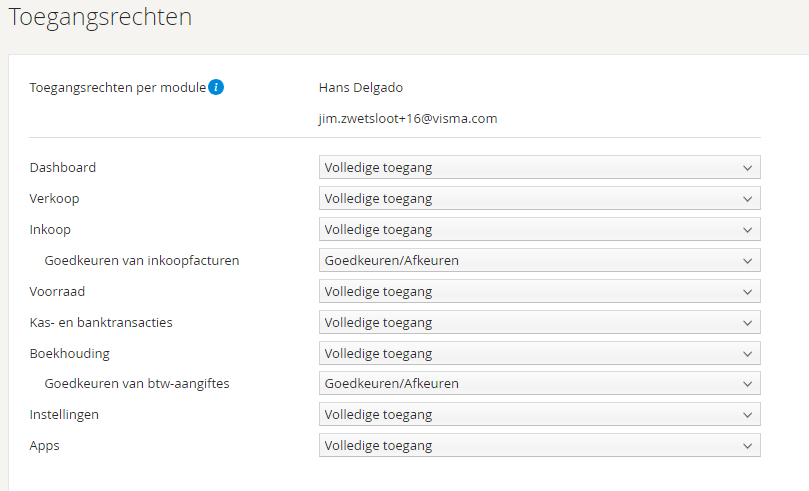Open the Voorraad access dropdown
Viewport: 809px width, 491px height.
[539, 292]
